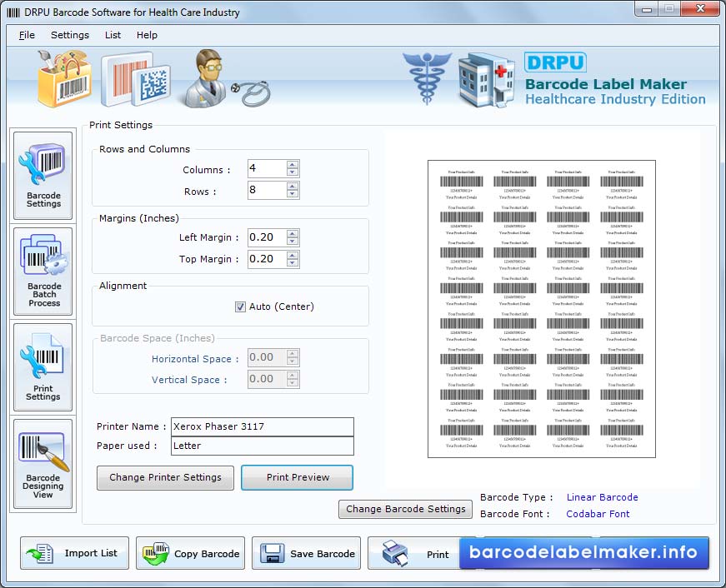Close the DRPU Barcode window
Image resolution: width=726 pixels, height=588 pixels.
pyautogui.click(x=701, y=9)
